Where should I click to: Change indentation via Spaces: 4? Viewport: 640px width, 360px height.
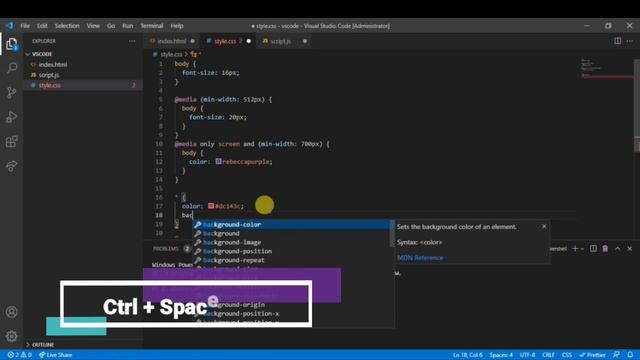tap(501, 355)
